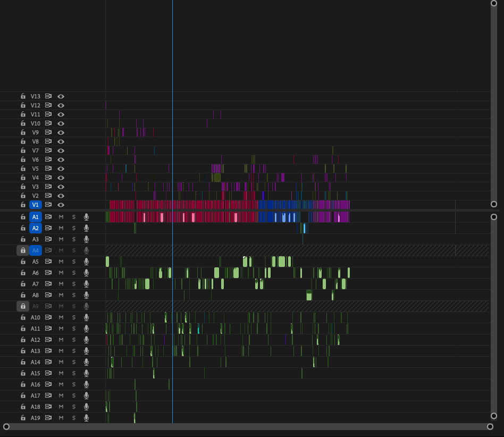The height and width of the screenshot is (437, 504).
Task: Hide video track V2 output
Action: 61,196
